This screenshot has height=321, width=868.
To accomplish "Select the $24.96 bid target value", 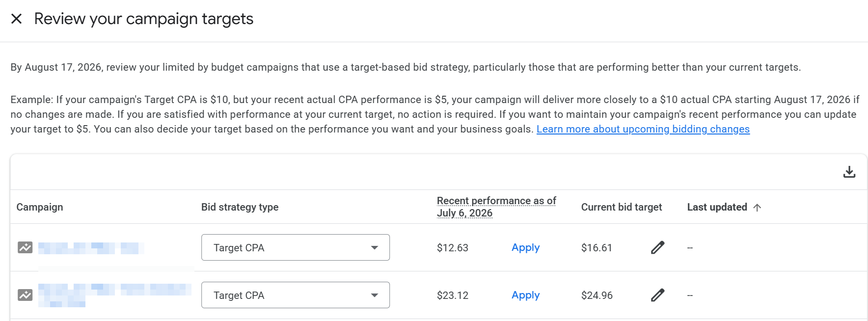I will coord(597,295).
